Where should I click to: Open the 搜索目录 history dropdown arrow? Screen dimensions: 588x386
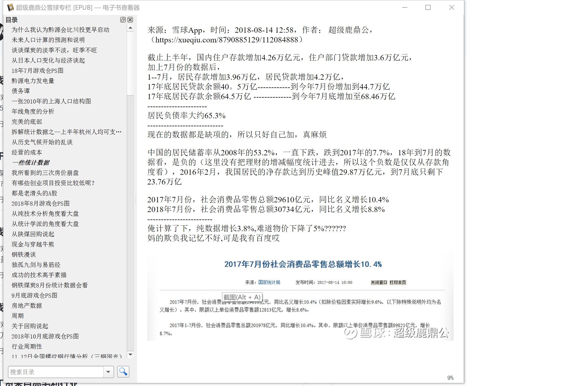[x=108, y=372]
